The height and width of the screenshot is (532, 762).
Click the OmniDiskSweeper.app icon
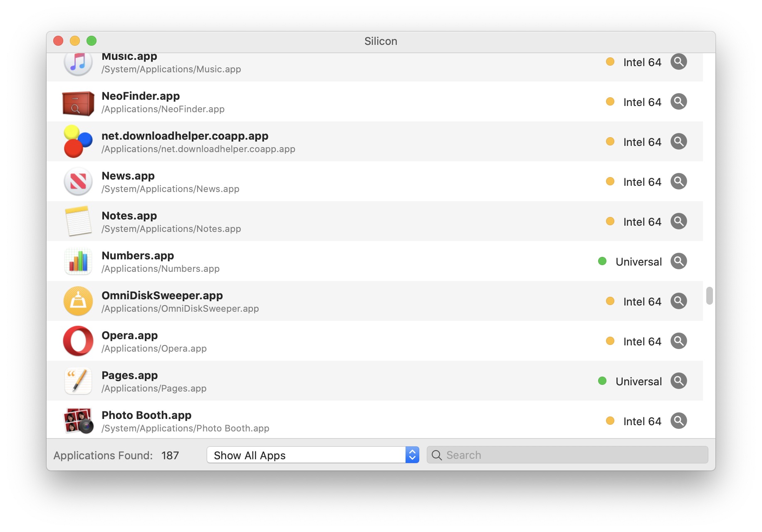(78, 301)
